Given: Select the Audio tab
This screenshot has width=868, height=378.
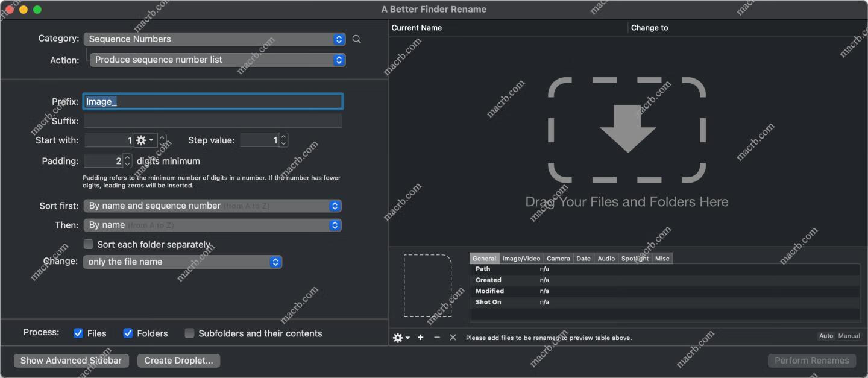Looking at the screenshot, I should (x=606, y=258).
